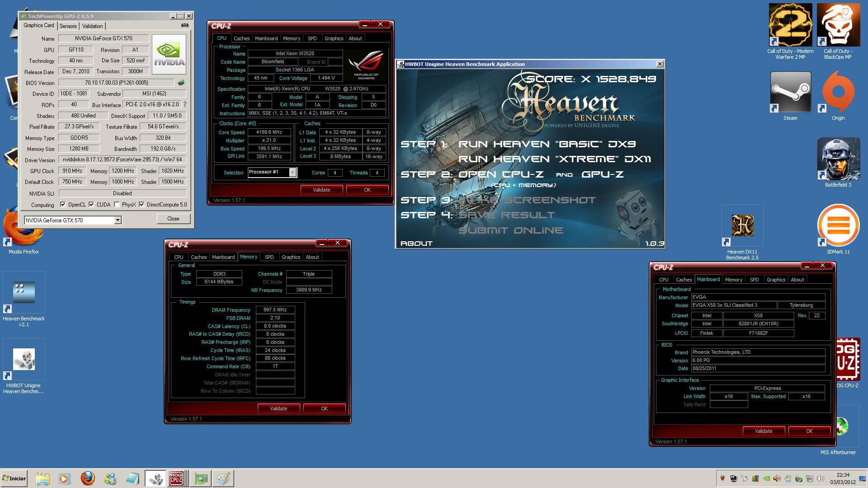Open CPU tab in memory CPU-Z window
The height and width of the screenshot is (488, 868).
179,257
